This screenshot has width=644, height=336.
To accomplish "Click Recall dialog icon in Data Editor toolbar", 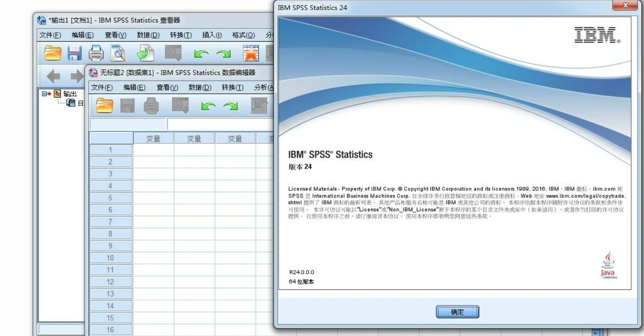I will [180, 106].
